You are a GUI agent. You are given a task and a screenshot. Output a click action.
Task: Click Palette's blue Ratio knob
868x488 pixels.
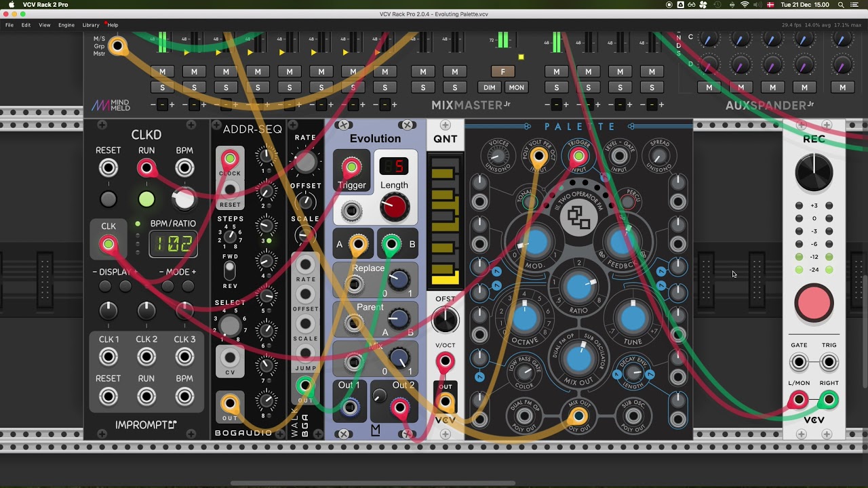(x=578, y=288)
